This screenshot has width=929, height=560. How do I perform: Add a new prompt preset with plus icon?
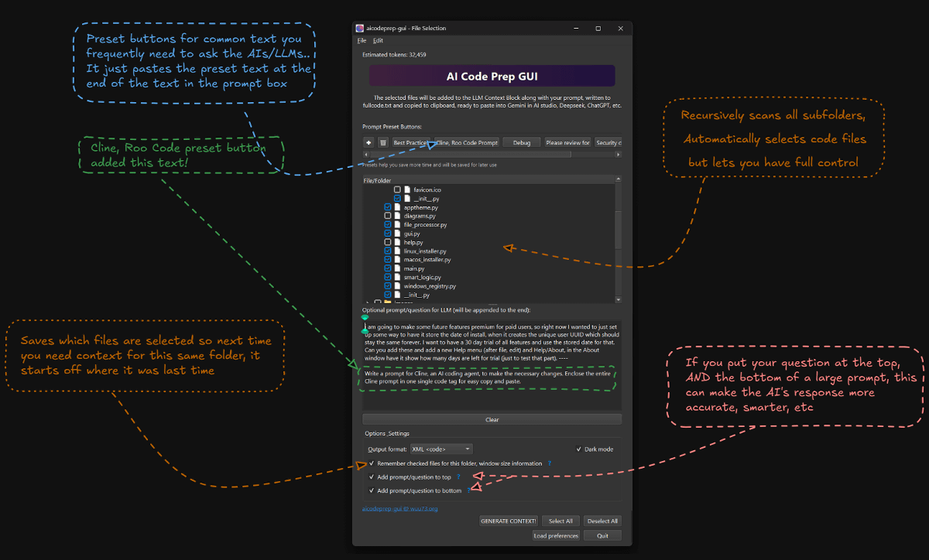click(x=369, y=142)
